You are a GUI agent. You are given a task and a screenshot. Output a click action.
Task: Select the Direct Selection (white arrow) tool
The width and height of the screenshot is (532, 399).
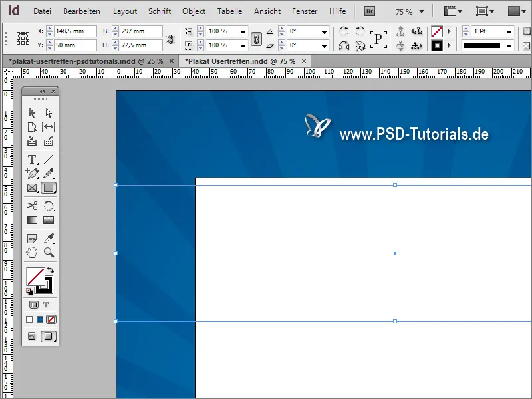click(x=49, y=112)
